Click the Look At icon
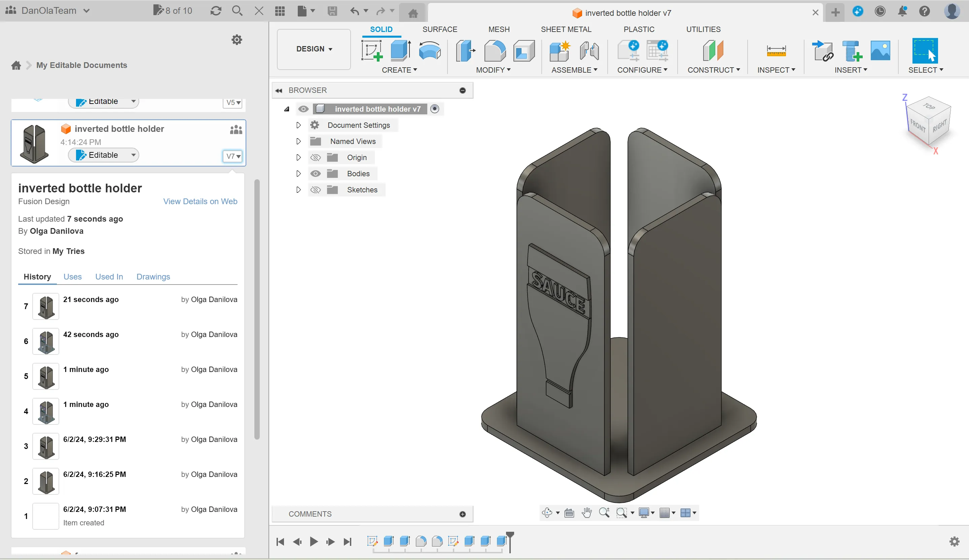Image resolution: width=969 pixels, height=560 pixels. pos(569,513)
